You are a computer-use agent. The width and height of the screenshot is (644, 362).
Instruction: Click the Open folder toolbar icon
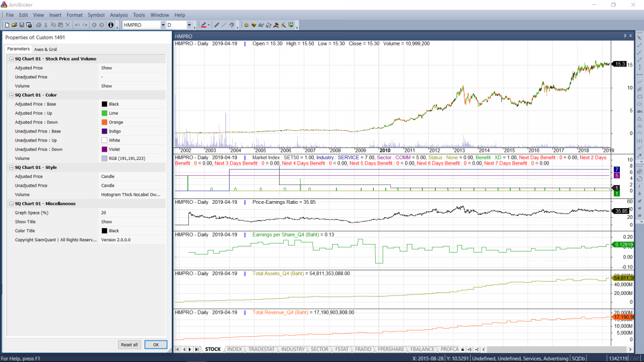[x=14, y=25]
